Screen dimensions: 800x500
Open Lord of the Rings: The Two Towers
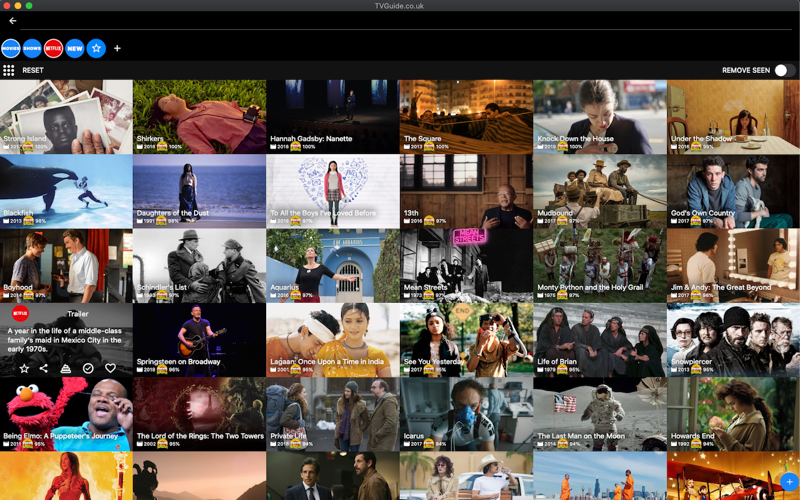pyautogui.click(x=199, y=414)
